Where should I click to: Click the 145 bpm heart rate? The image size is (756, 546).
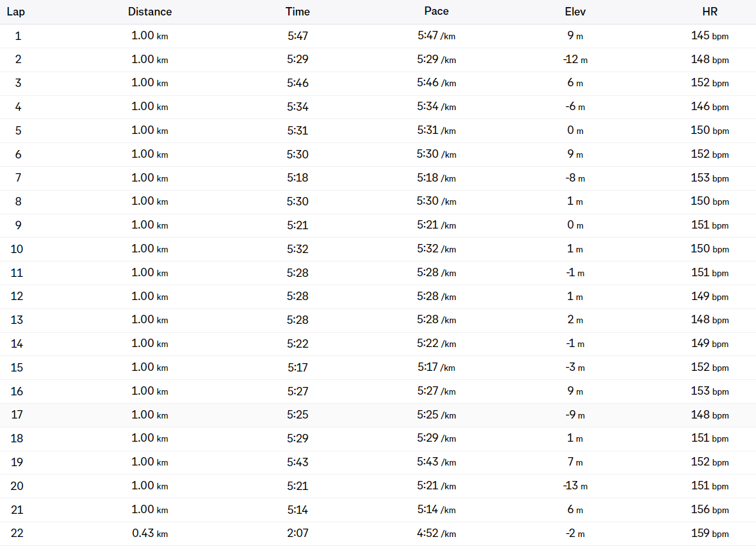(710, 35)
